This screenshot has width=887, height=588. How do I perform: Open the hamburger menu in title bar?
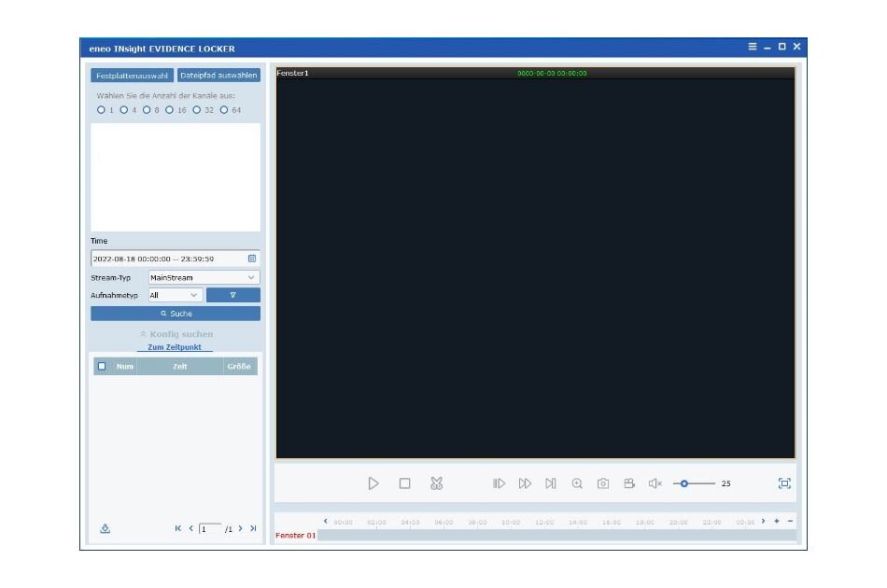pos(753,48)
